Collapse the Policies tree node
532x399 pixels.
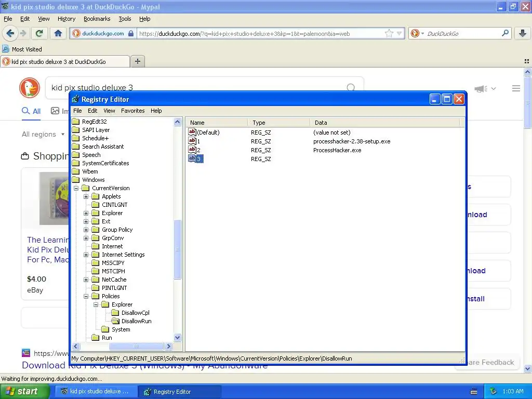tap(86, 296)
